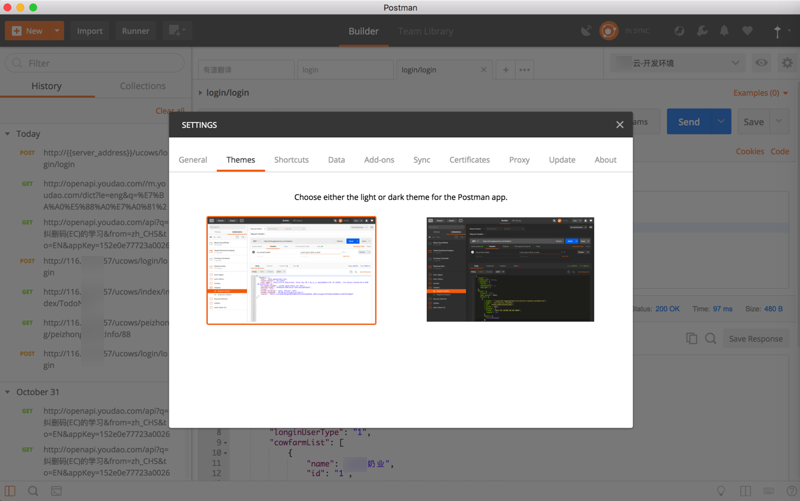Open the Add-ons settings tab

tap(379, 160)
